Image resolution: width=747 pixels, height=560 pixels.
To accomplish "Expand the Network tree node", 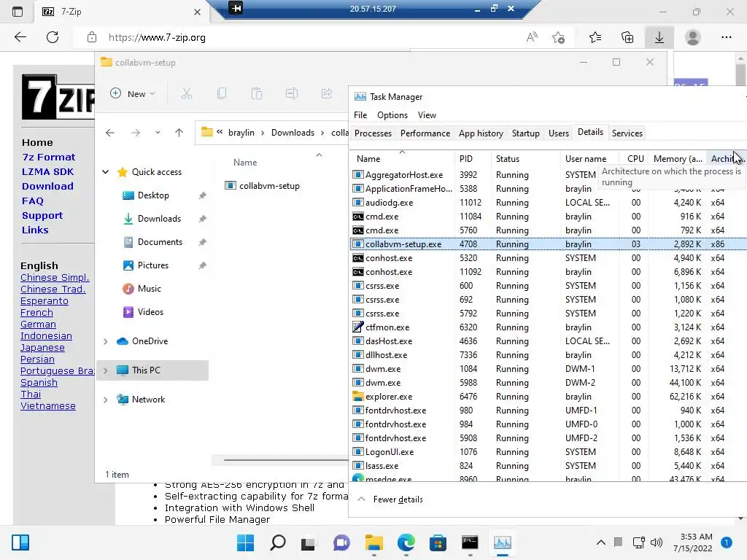I will [x=105, y=400].
